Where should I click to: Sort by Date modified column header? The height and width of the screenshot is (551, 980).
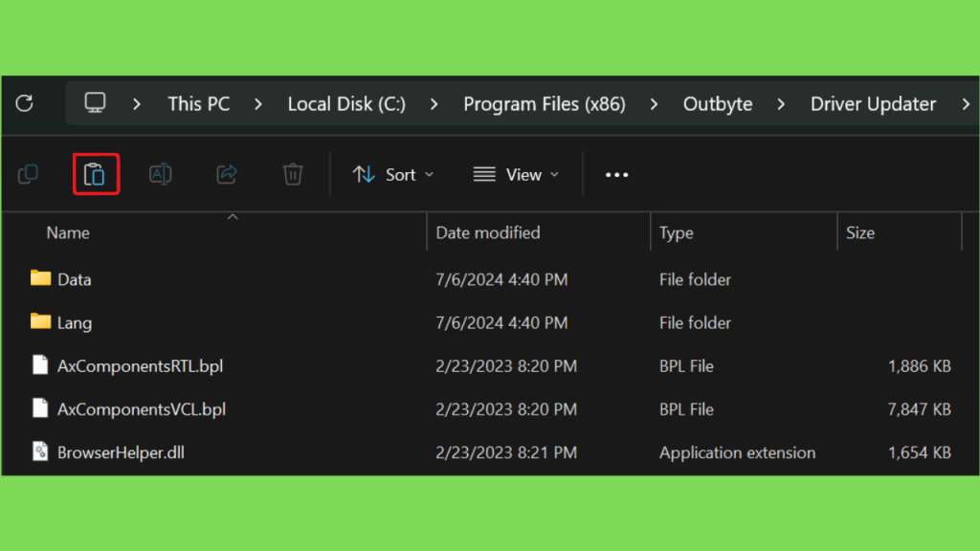pyautogui.click(x=487, y=233)
